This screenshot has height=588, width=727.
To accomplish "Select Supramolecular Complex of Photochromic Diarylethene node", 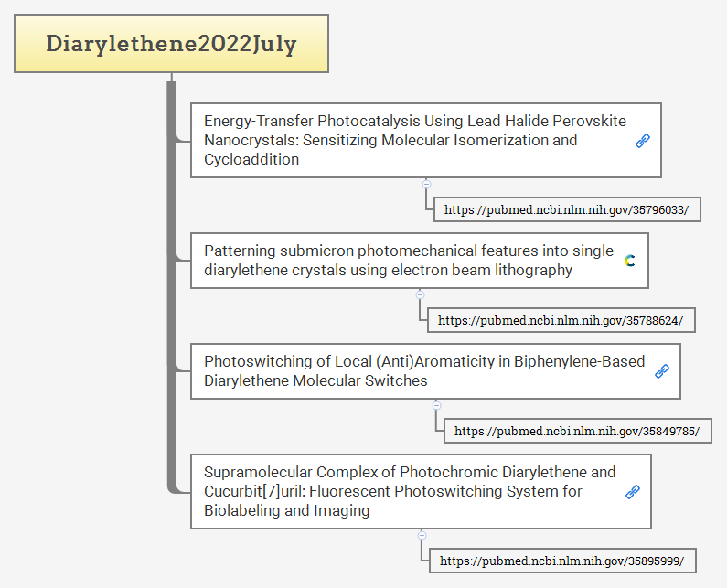I will point(421,492).
